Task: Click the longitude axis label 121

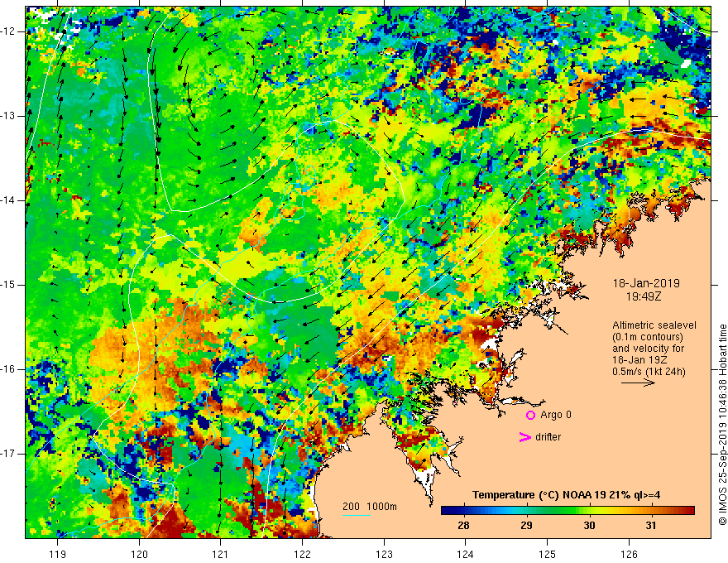Action: tap(221, 554)
